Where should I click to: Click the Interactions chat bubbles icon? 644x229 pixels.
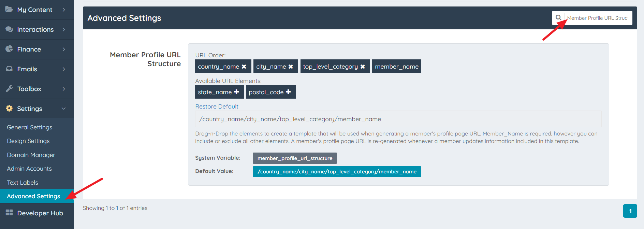coord(9,29)
